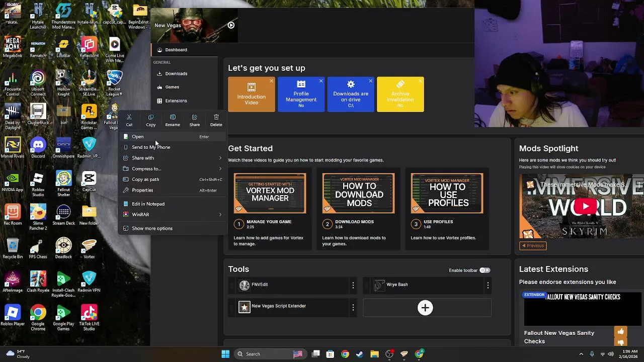The height and width of the screenshot is (362, 644).
Task: Open Downloads page in Vortex sidebar
Action: pyautogui.click(x=184, y=73)
